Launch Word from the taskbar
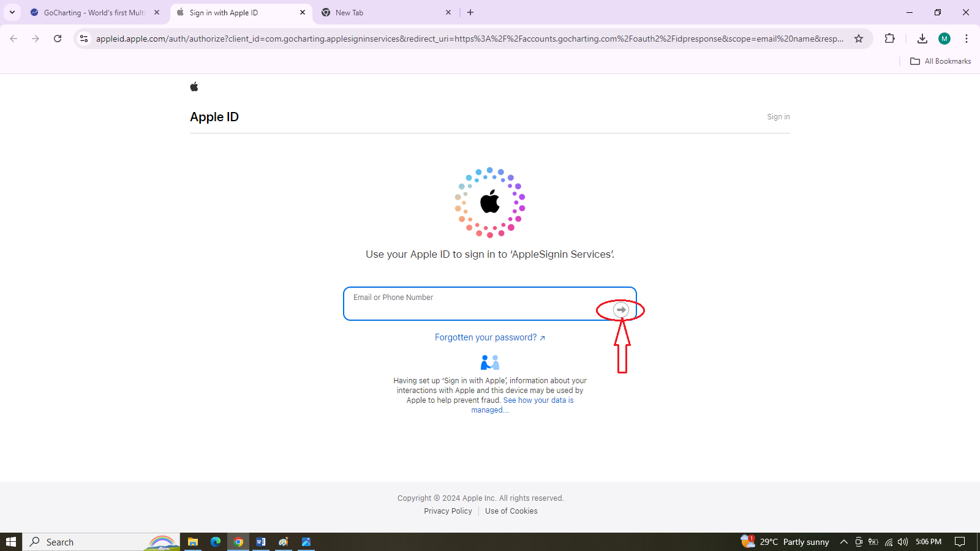The width and height of the screenshot is (980, 551). [x=260, y=541]
